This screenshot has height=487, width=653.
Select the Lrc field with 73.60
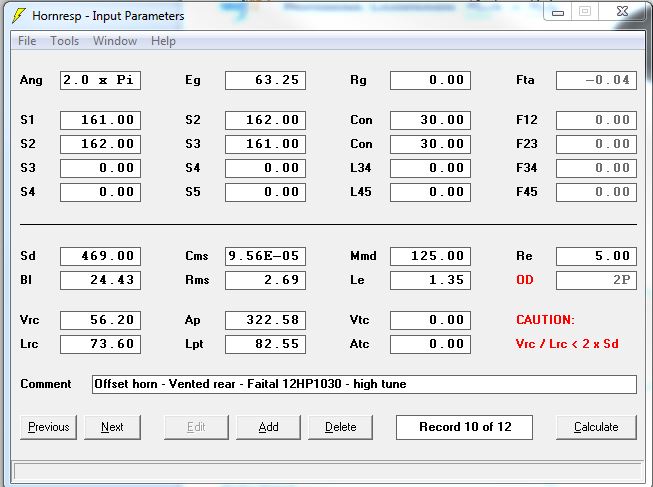tap(100, 344)
